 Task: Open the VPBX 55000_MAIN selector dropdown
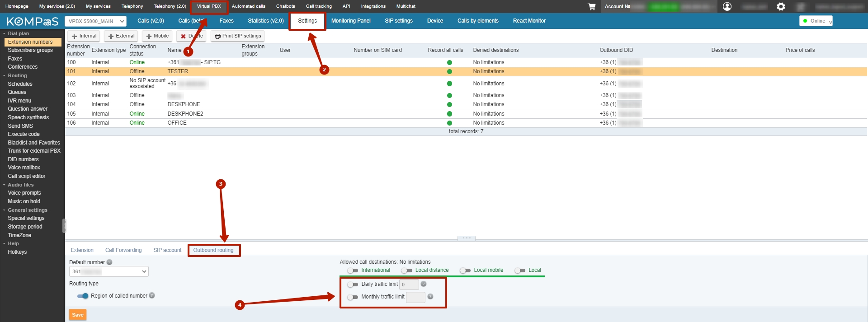[95, 21]
